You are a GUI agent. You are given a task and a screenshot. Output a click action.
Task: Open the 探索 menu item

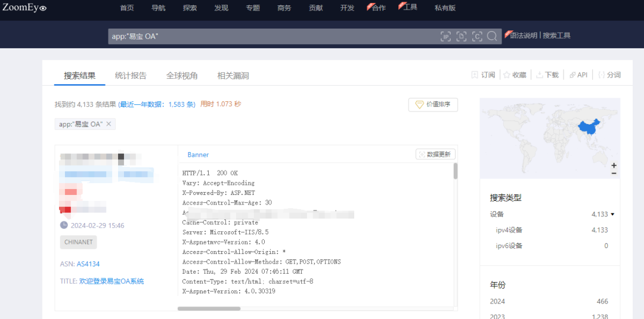pos(190,8)
